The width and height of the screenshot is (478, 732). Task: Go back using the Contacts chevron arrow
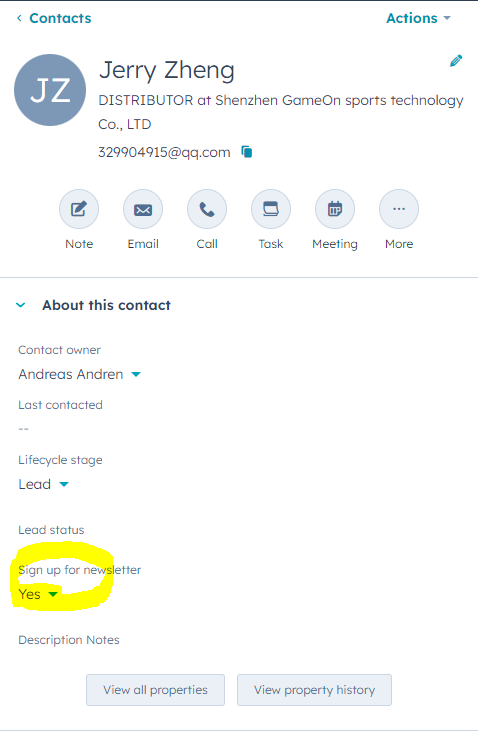[19, 18]
